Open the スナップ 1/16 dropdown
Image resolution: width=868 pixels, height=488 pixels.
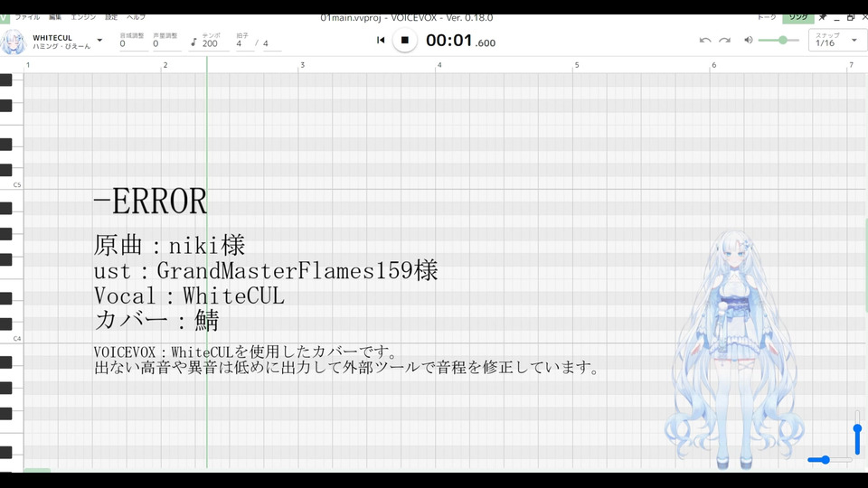click(x=836, y=40)
